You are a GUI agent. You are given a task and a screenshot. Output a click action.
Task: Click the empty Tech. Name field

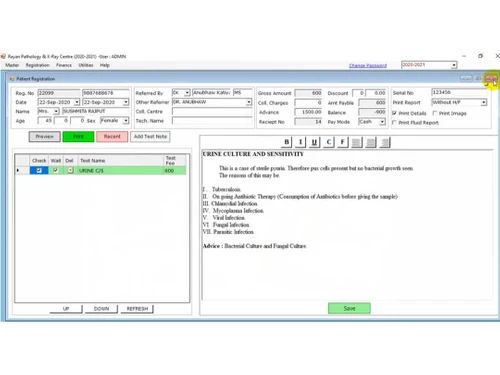coord(212,121)
